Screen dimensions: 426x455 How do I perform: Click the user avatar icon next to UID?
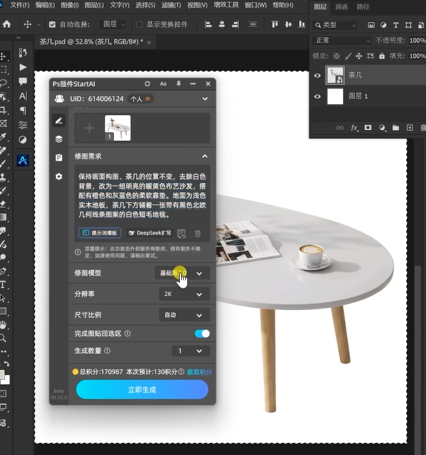coord(59,99)
